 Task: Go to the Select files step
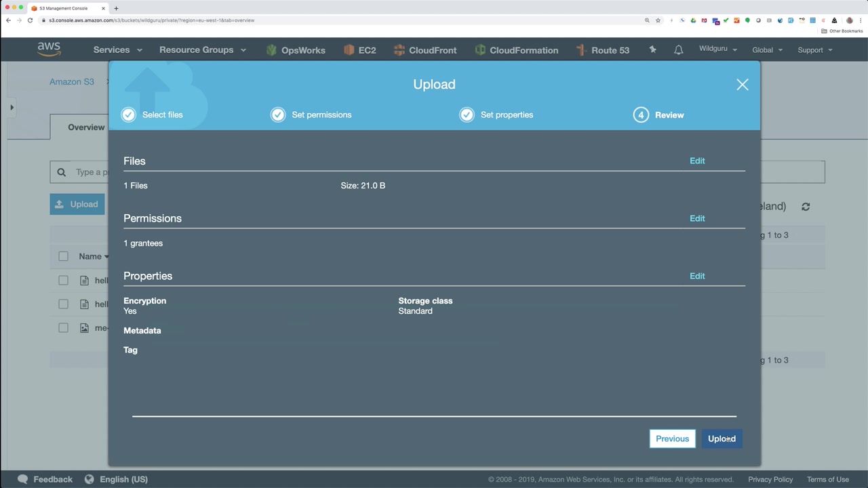pos(153,115)
